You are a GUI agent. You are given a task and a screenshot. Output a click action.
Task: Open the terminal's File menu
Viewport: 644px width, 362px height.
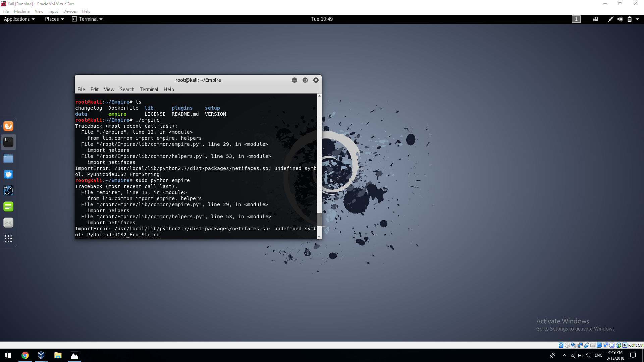tap(81, 89)
